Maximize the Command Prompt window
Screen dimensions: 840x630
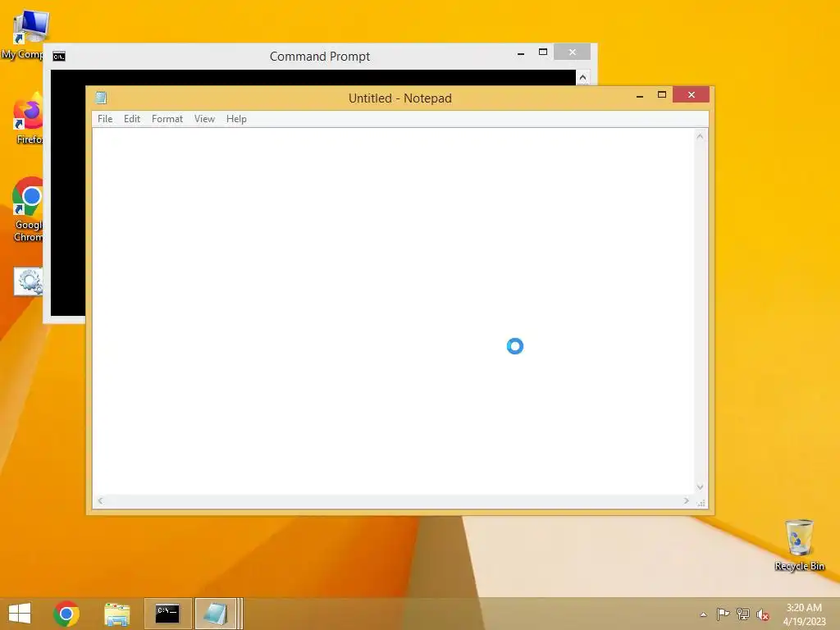click(543, 52)
